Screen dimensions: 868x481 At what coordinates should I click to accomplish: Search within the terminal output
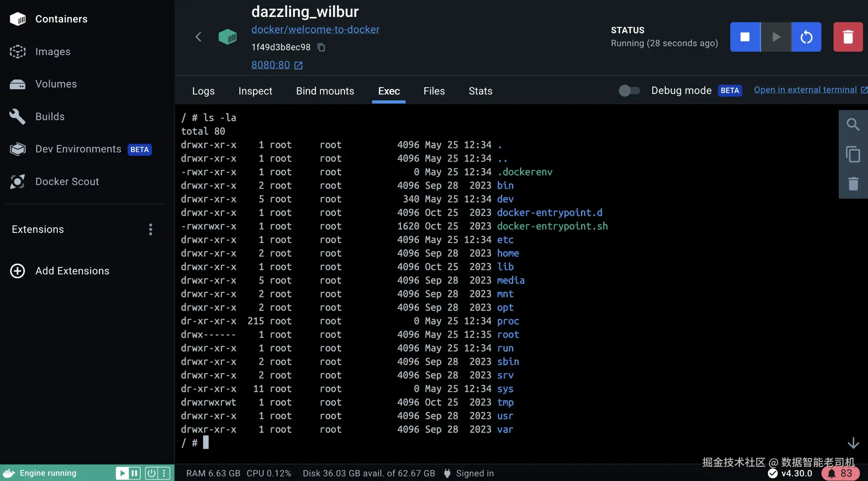853,124
